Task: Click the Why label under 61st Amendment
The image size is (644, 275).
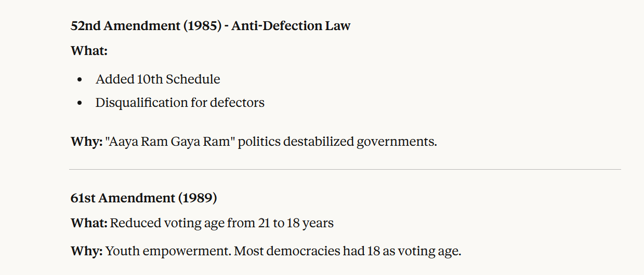Action: pyautogui.click(x=86, y=252)
